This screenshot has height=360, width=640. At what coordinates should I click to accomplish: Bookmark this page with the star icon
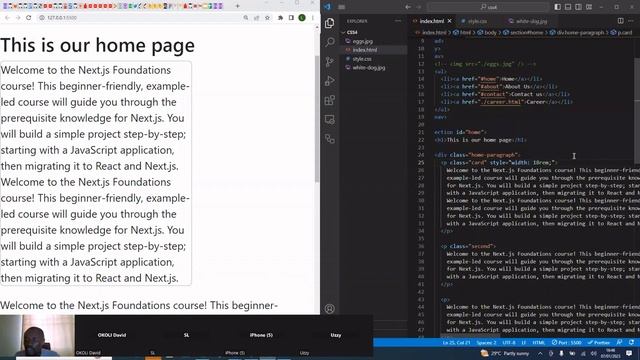point(267,18)
